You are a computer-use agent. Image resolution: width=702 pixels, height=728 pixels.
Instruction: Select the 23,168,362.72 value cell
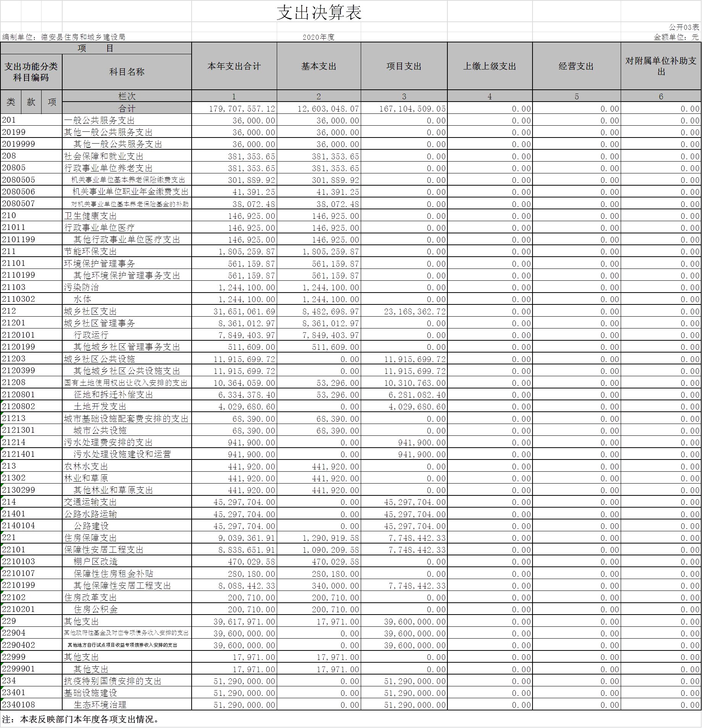tap(415, 312)
